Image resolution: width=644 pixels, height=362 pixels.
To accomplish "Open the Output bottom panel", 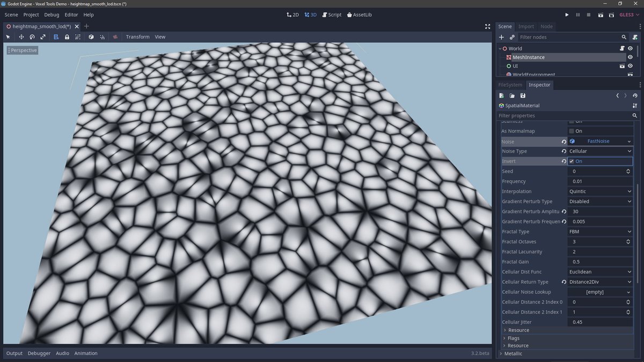I will coord(14,353).
